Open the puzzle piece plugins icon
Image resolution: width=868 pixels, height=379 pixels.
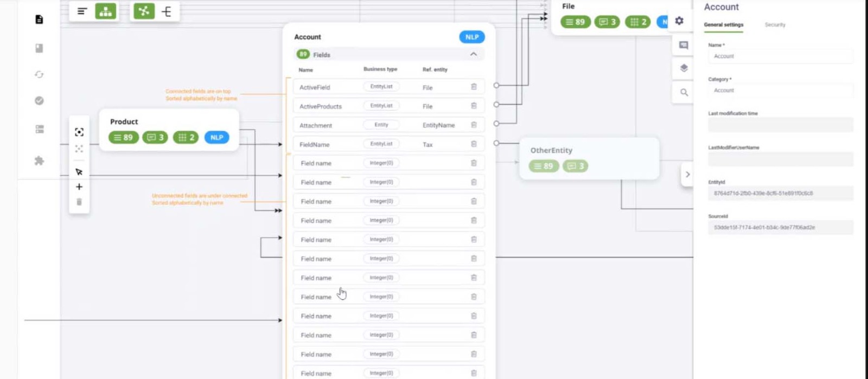[x=39, y=160]
